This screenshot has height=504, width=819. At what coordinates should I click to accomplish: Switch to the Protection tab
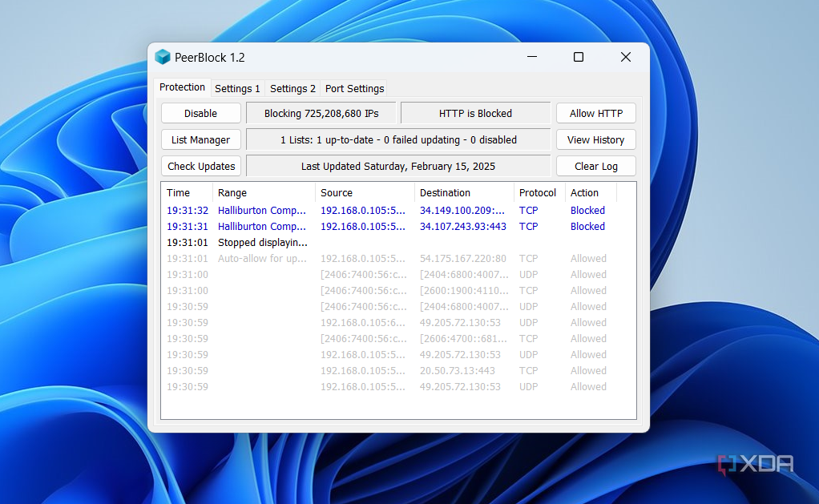tap(182, 87)
